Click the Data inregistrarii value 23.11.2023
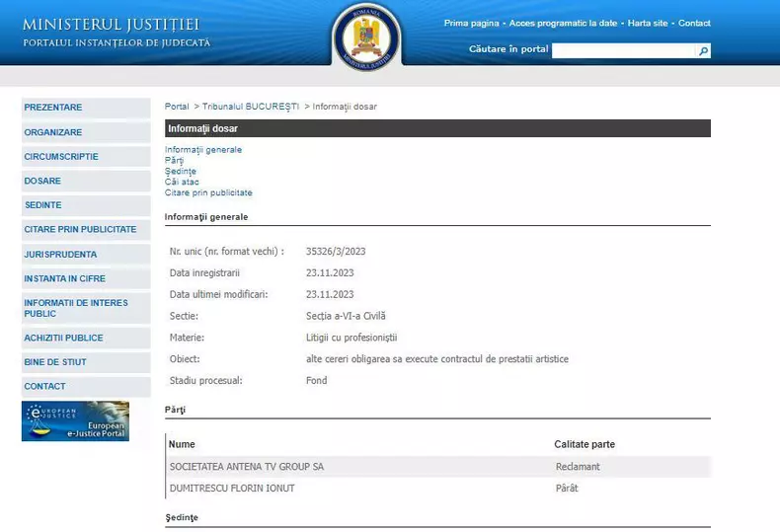The width and height of the screenshot is (780, 532). (x=330, y=273)
